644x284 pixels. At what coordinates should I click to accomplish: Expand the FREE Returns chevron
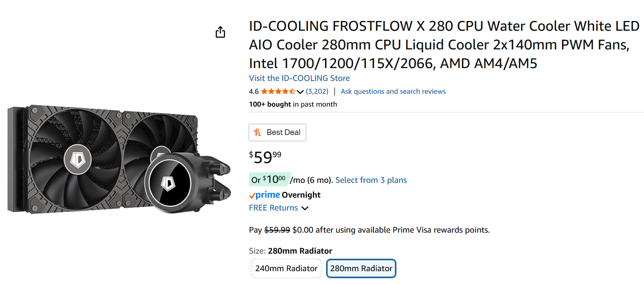point(305,208)
